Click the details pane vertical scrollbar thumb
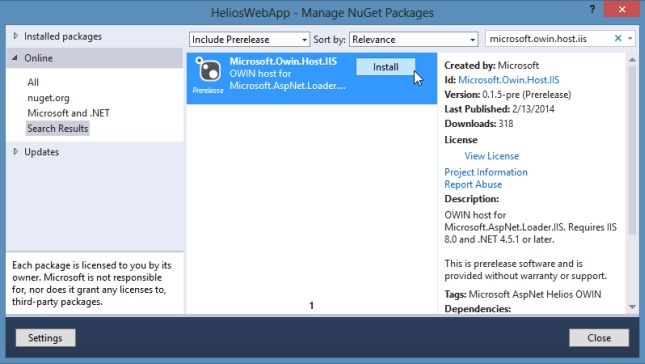This screenshot has width=645, height=364. (632, 150)
